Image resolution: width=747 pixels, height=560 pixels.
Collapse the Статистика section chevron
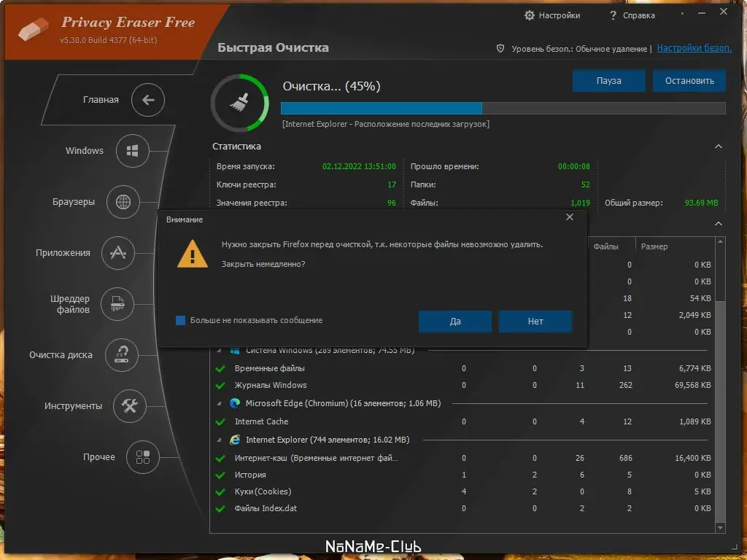point(719,146)
